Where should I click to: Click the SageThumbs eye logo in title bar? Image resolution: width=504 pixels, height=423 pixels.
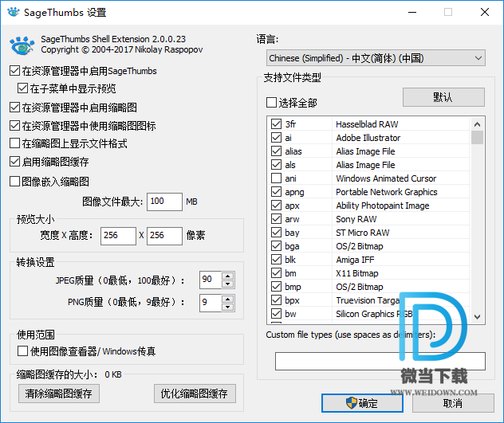[x=14, y=12]
